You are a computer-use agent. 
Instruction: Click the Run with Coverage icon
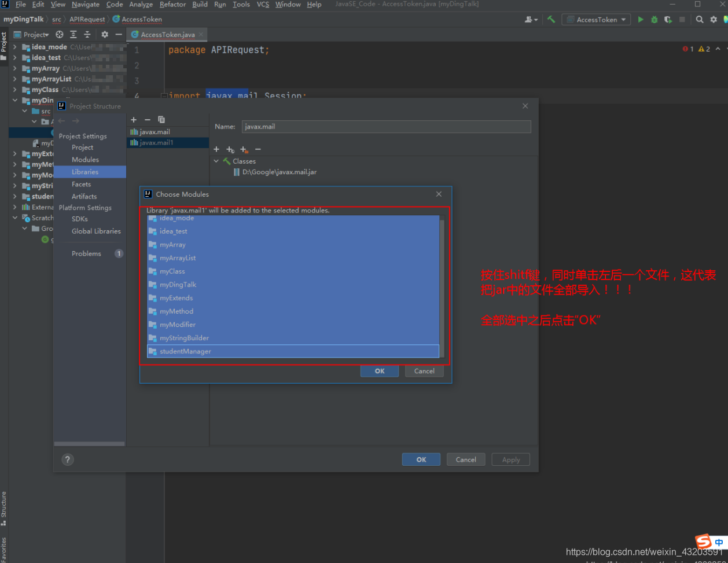click(x=668, y=19)
